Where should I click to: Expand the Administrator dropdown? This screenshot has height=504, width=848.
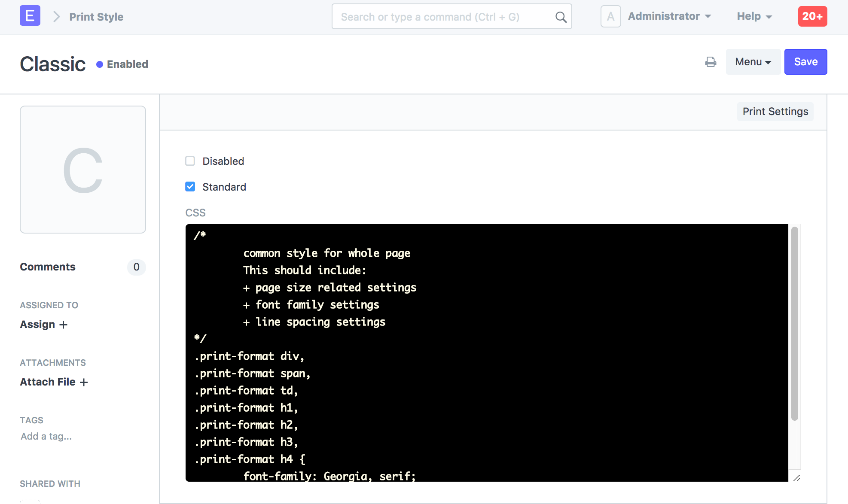(x=669, y=16)
